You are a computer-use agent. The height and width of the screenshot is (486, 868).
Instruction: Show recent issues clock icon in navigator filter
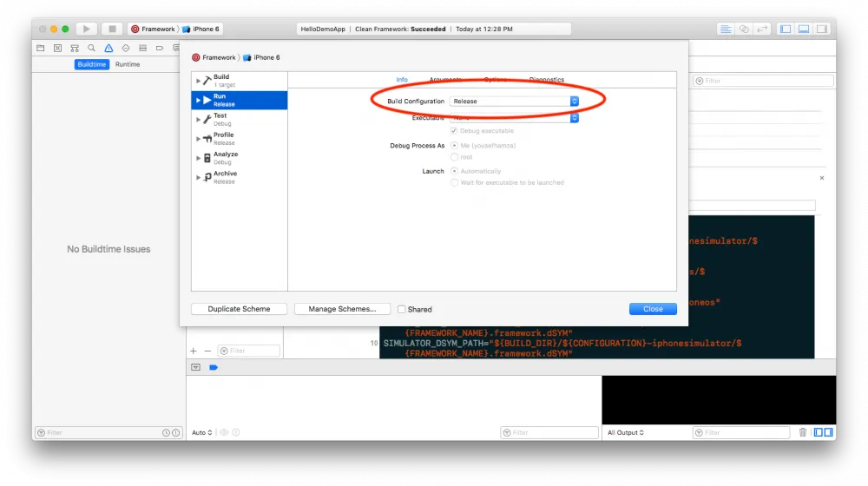pos(166,433)
